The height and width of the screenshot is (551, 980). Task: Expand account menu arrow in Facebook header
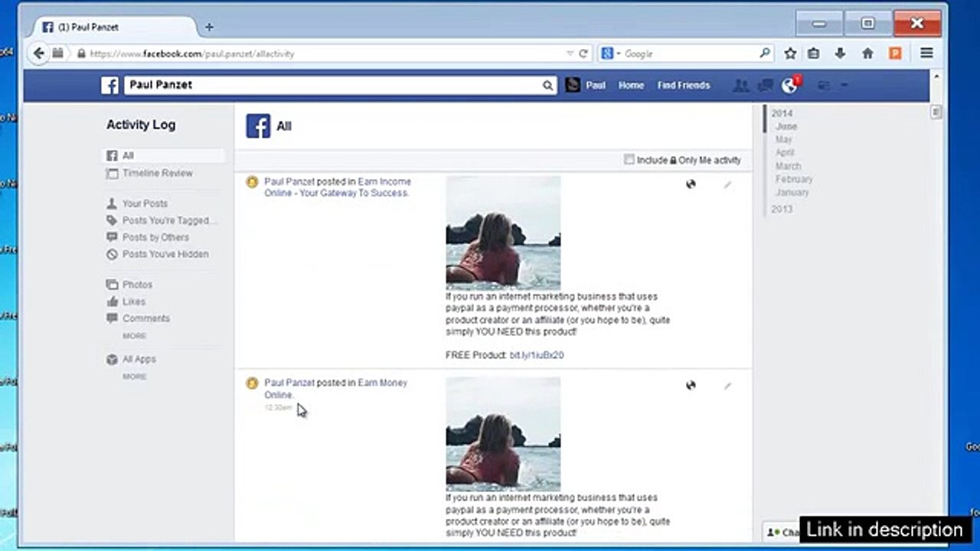[844, 86]
